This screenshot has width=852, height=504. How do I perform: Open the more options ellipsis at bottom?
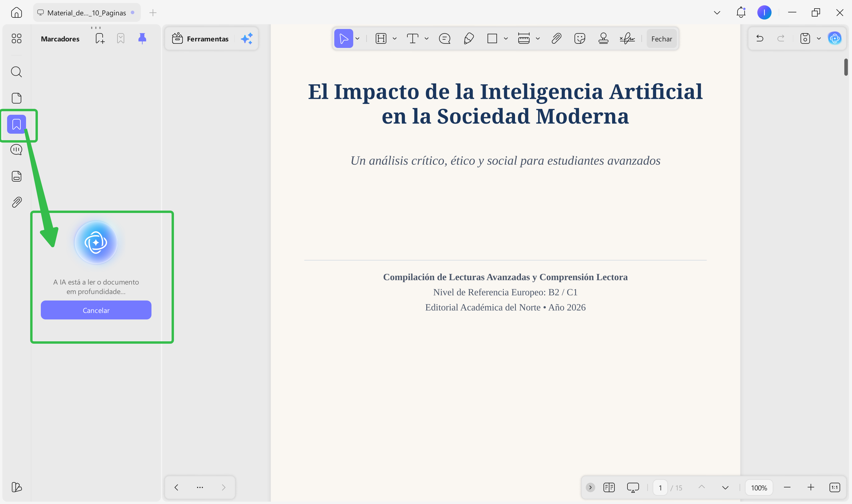pyautogui.click(x=200, y=487)
